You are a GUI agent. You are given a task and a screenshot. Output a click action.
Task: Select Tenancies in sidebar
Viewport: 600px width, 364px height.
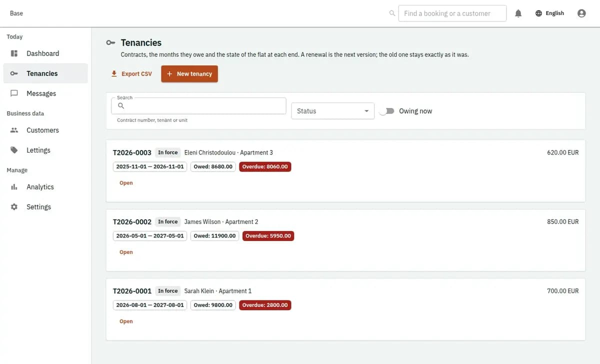45,73
